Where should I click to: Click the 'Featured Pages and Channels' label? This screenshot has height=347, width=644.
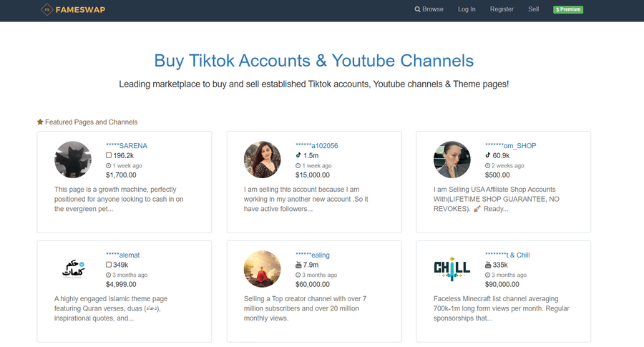[91, 122]
